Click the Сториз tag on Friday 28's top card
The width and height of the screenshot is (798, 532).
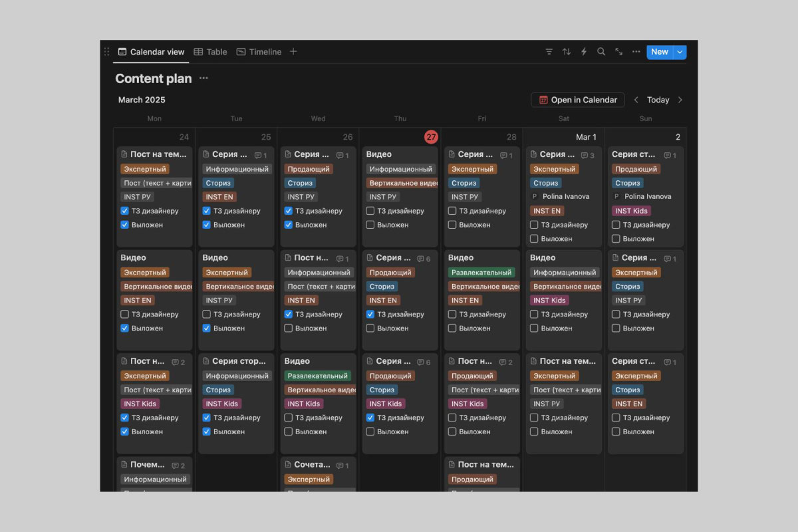[x=464, y=183]
